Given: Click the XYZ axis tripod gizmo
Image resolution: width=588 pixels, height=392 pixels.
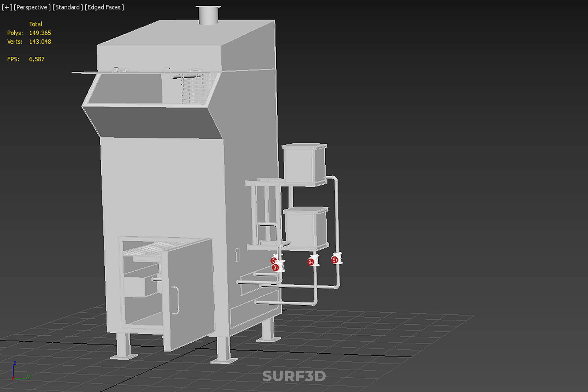Looking at the screenshot, I should point(21,371).
